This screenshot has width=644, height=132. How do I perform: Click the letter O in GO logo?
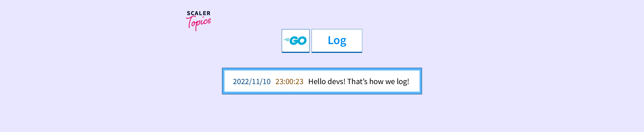point(302,41)
